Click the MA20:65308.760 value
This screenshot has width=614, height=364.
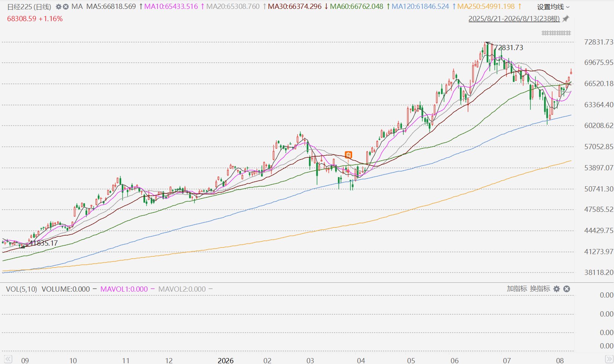[233, 7]
